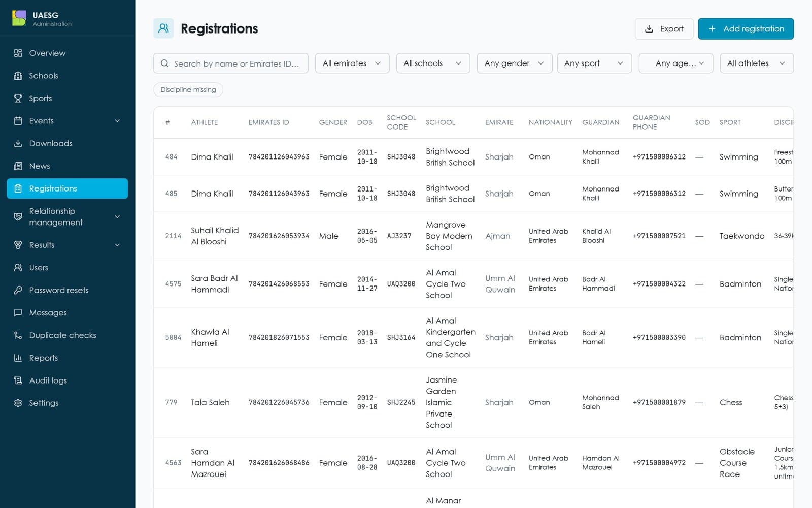Click the UAESG logo icon
Viewport: 812px width, 508px height.
19,18
